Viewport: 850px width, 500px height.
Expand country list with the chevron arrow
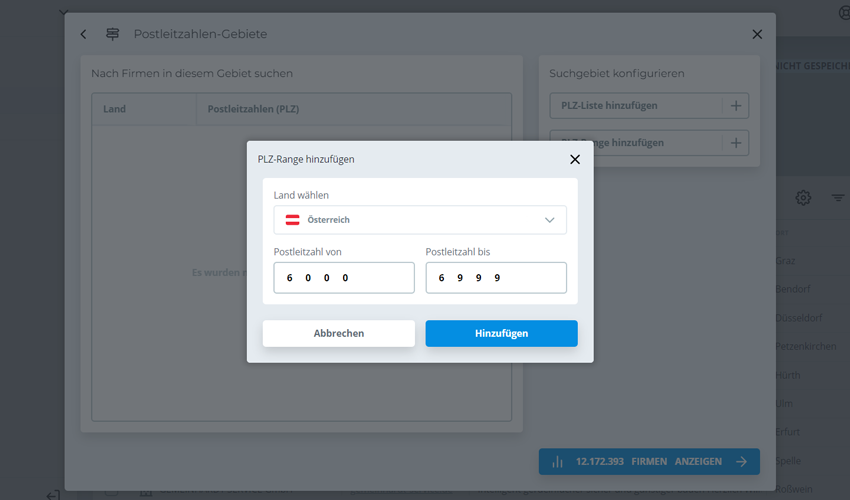(x=549, y=220)
